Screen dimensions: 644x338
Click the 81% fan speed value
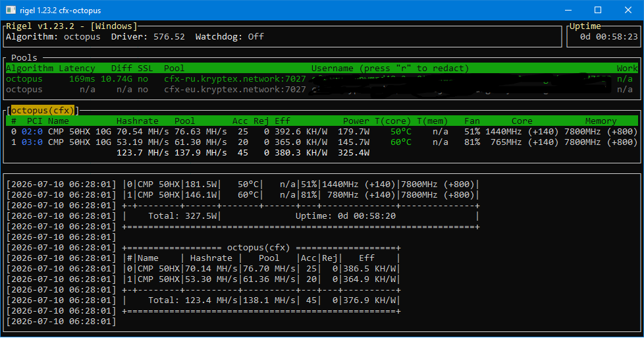pyautogui.click(x=472, y=142)
